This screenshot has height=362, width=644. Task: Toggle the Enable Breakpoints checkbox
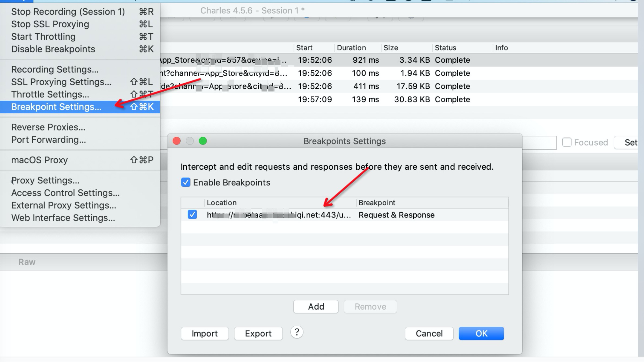click(186, 182)
